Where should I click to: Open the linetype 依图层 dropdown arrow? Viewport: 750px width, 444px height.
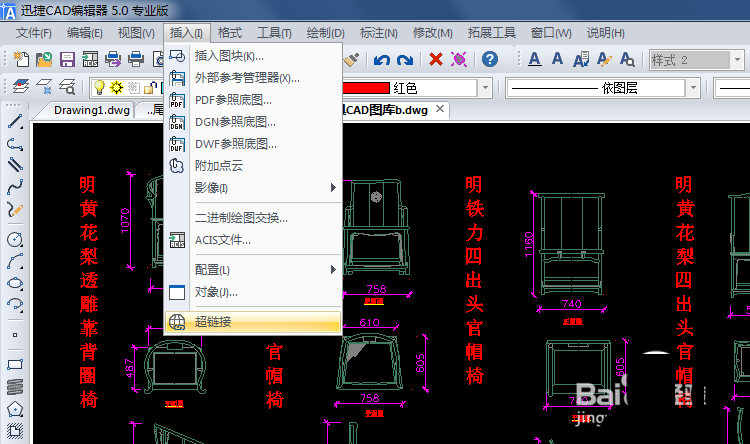(693, 88)
